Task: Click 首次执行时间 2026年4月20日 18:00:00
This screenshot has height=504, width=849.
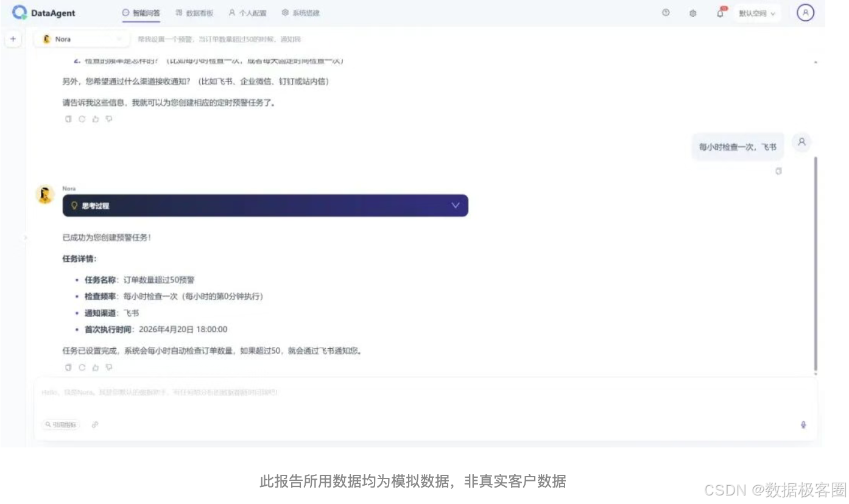Action: (x=156, y=329)
